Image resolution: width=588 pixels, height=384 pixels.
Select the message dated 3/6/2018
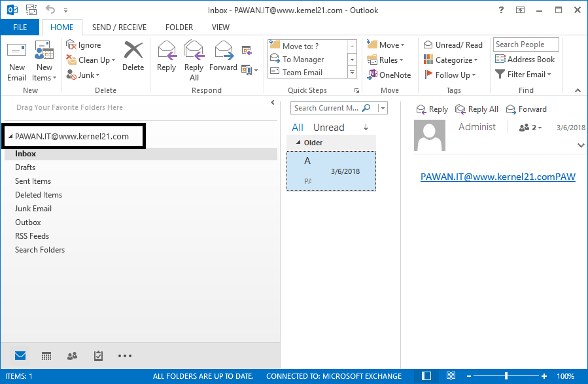point(331,171)
